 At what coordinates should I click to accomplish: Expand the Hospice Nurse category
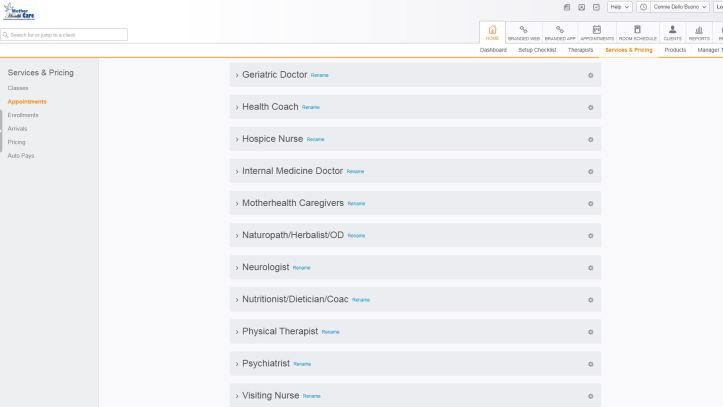237,139
